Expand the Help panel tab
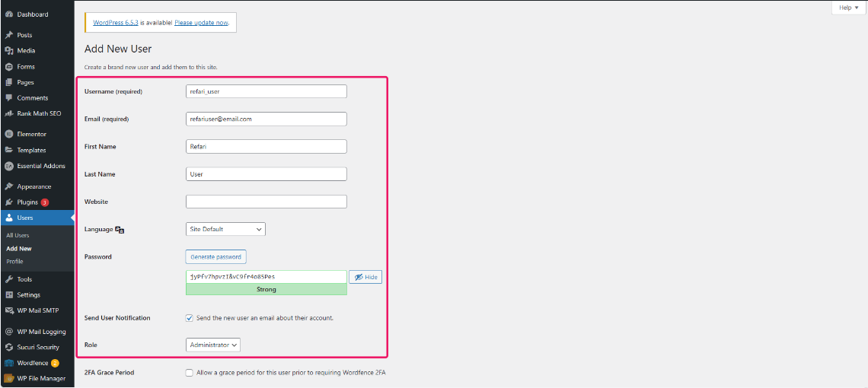Screen dimensions: 868x388 tap(849, 8)
